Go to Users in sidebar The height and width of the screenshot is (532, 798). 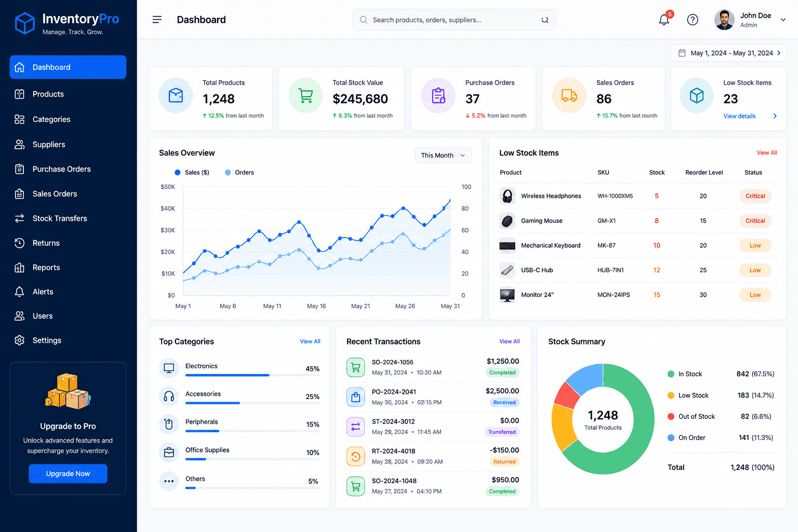(68, 316)
